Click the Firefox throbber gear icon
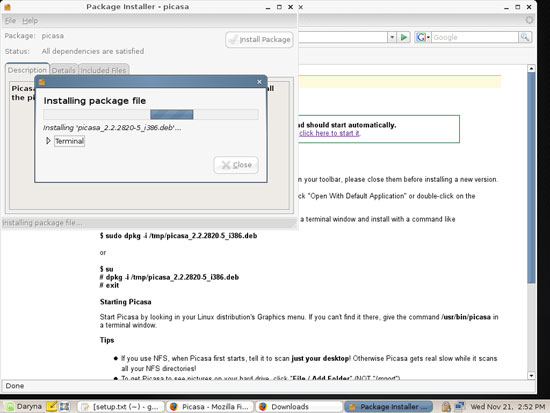 point(529,20)
